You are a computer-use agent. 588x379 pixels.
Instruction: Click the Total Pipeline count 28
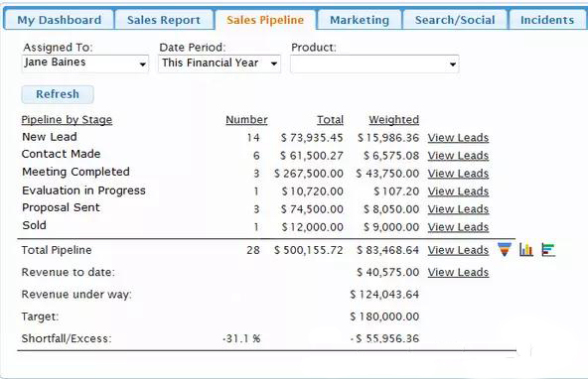(253, 250)
